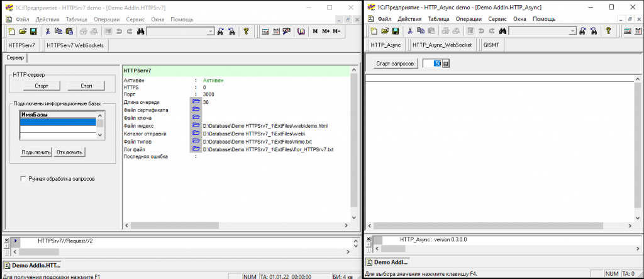This screenshot has width=644, height=279.
Task: Click Подключить button
Action: (36, 152)
